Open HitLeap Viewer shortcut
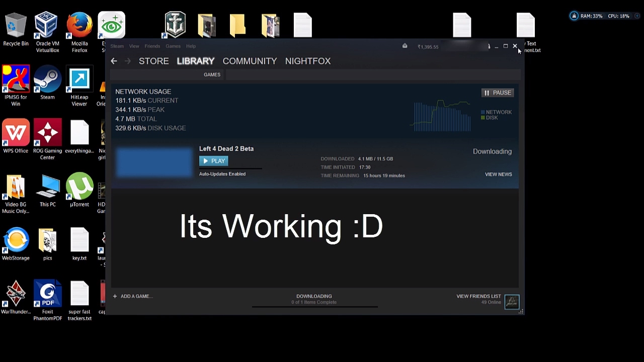Viewport: 644px width, 362px height. pyautogui.click(x=79, y=85)
